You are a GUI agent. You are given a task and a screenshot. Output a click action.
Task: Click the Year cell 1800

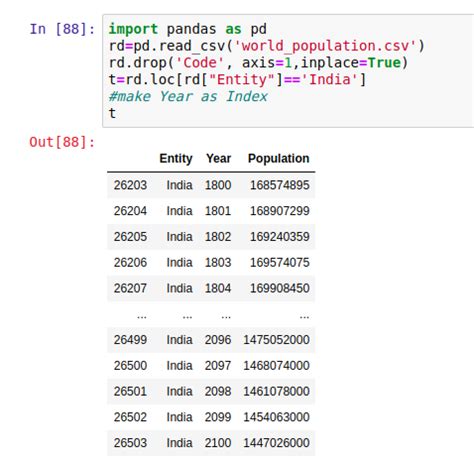pyautogui.click(x=218, y=185)
